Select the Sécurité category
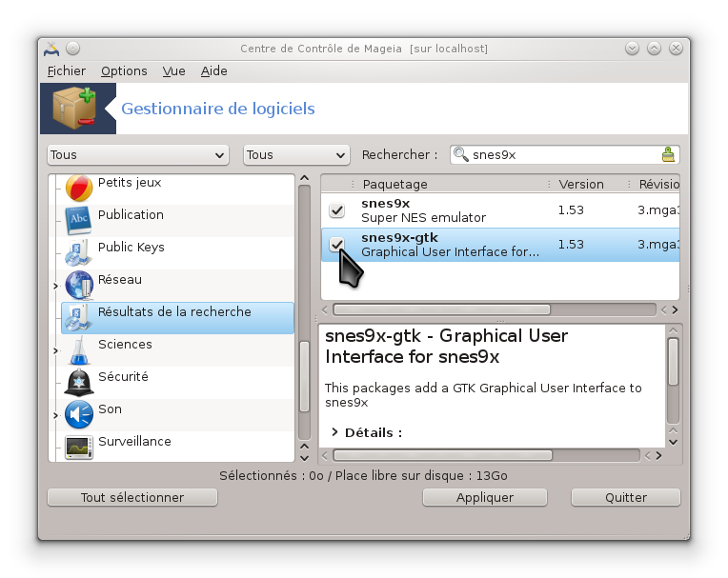This screenshot has height=578, width=728. coord(123,377)
